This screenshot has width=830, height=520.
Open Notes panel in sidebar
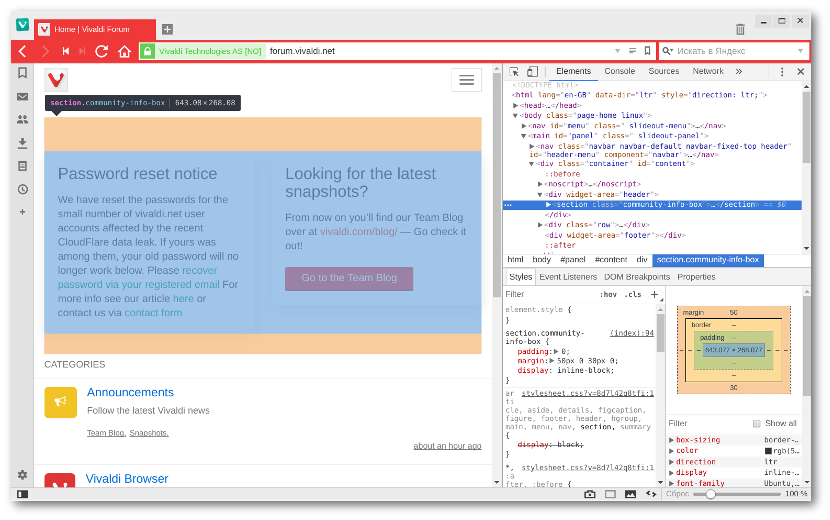[x=22, y=166]
